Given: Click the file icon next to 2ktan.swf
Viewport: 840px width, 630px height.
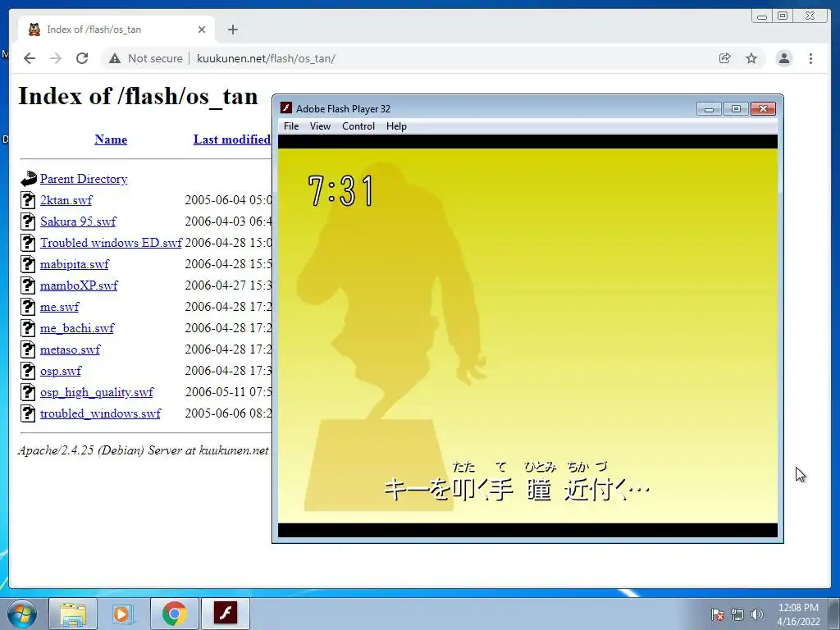Looking at the screenshot, I should (x=29, y=200).
